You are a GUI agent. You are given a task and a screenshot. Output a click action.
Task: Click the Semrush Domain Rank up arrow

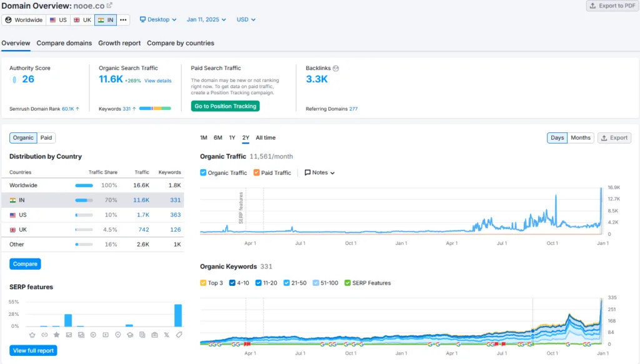(x=77, y=109)
